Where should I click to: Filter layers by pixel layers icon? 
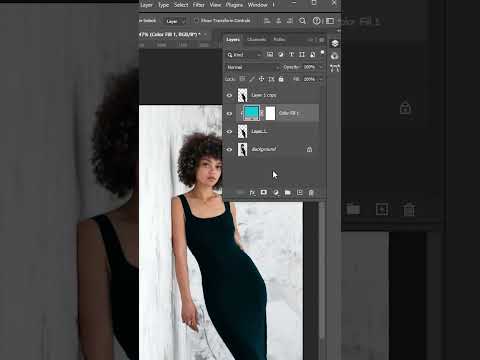[270, 54]
